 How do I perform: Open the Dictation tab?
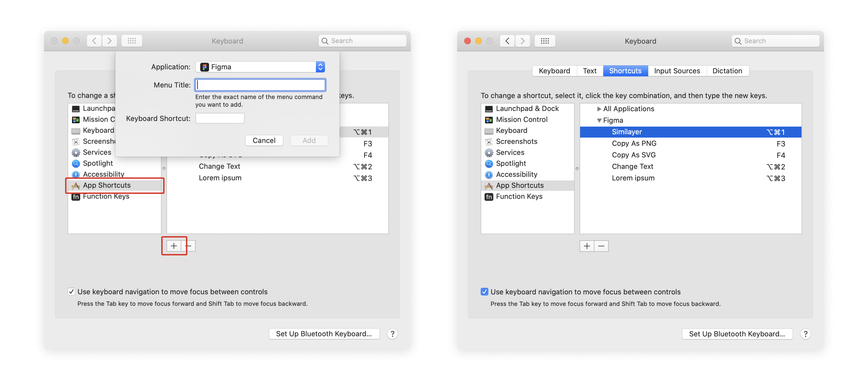[x=727, y=71]
